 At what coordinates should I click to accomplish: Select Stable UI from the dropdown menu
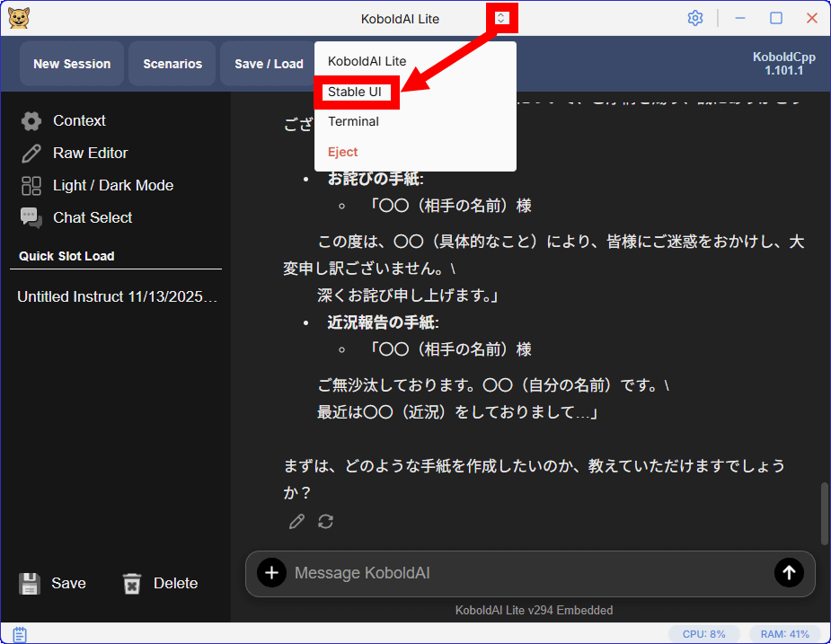pyautogui.click(x=355, y=92)
